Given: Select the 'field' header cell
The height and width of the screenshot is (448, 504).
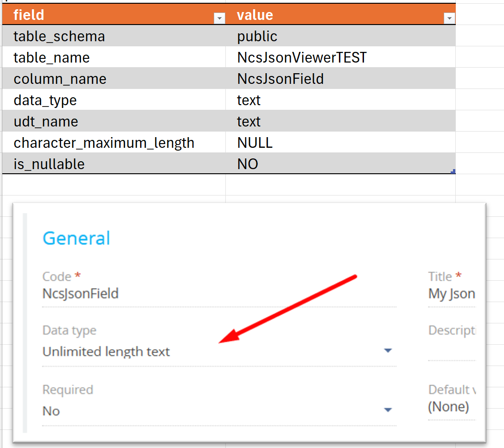Looking at the screenshot, I should click(x=114, y=14).
